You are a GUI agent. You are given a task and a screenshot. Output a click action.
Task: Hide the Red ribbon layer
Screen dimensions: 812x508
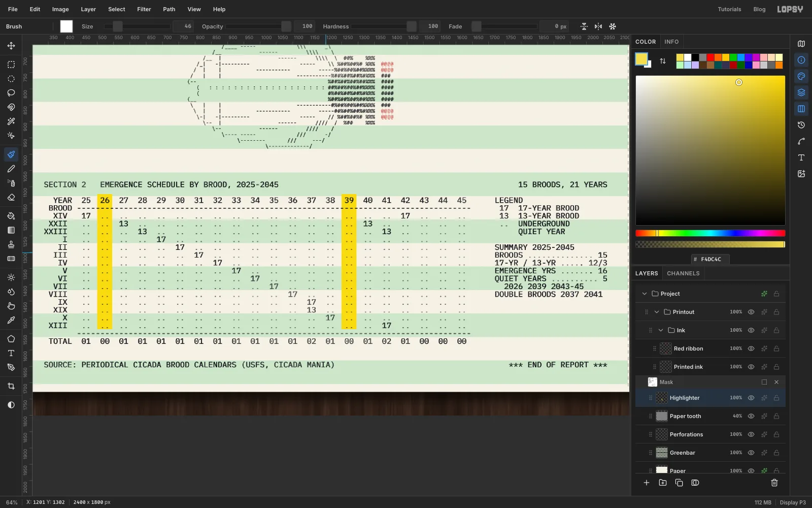click(751, 348)
